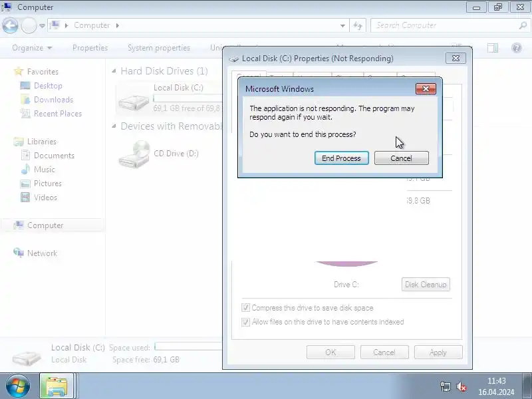The image size is (532, 399).
Task: Toggle Allow files to have contents indexed checkbox
Action: point(245,322)
